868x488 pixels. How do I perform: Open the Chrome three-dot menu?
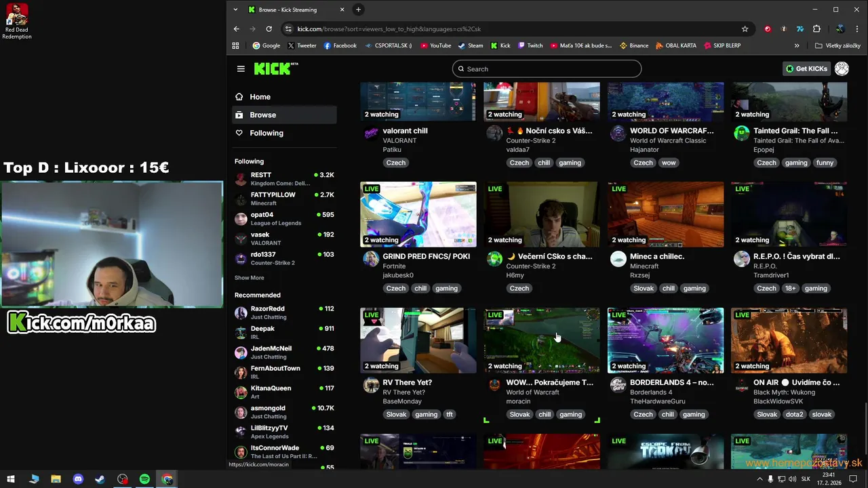[x=858, y=29]
